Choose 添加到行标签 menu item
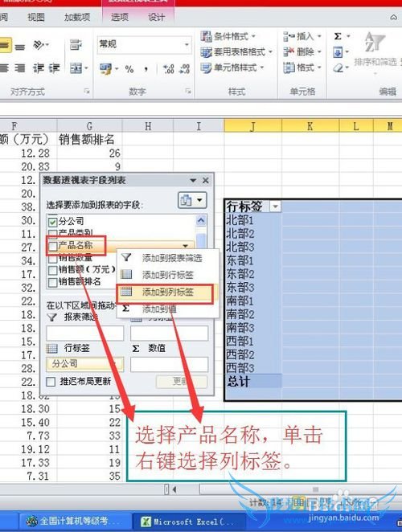This screenshot has height=532, width=402. pyautogui.click(x=167, y=275)
